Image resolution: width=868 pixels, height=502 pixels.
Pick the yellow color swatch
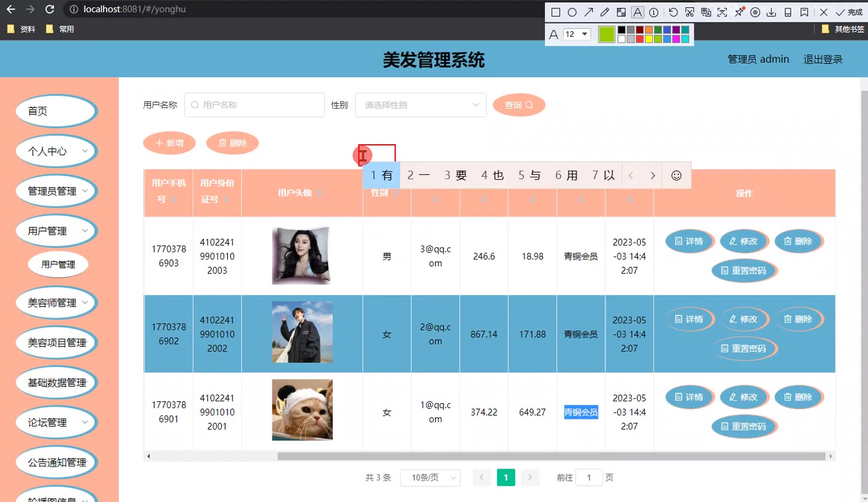(649, 39)
